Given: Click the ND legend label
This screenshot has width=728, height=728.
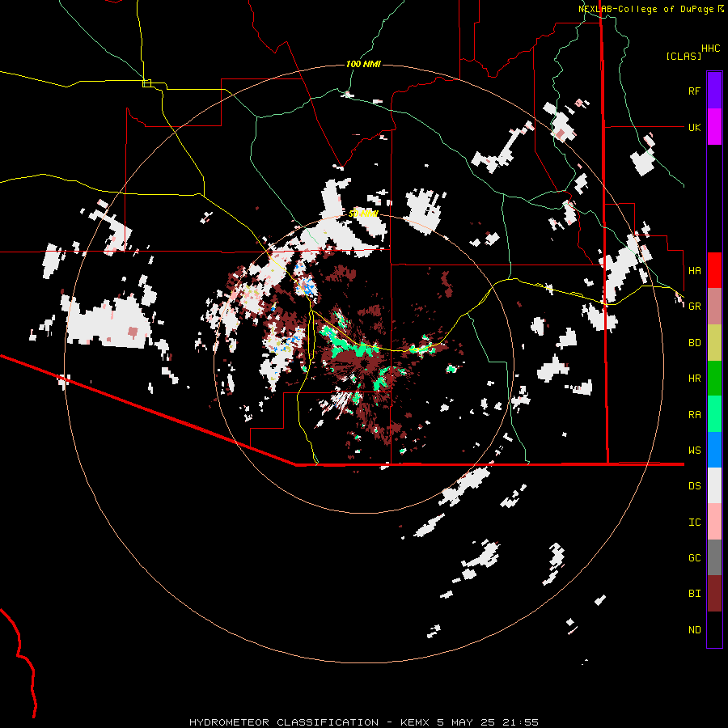Looking at the screenshot, I should point(694,630).
